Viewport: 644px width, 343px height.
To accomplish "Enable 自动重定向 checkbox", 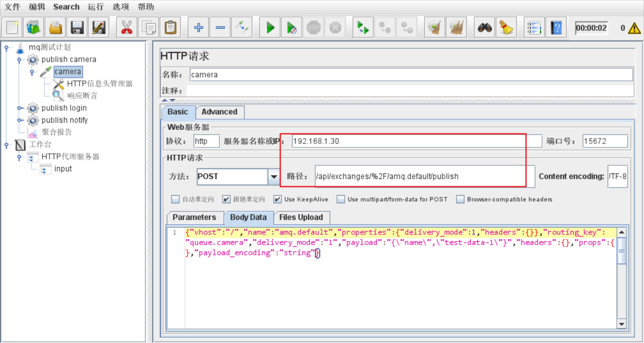I will (175, 199).
